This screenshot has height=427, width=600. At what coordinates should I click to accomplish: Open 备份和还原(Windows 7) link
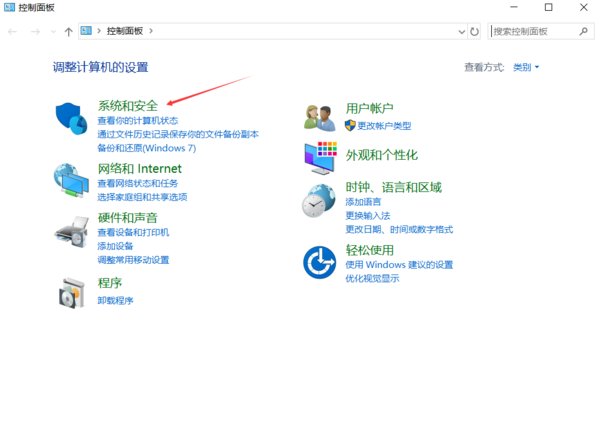click(x=147, y=148)
